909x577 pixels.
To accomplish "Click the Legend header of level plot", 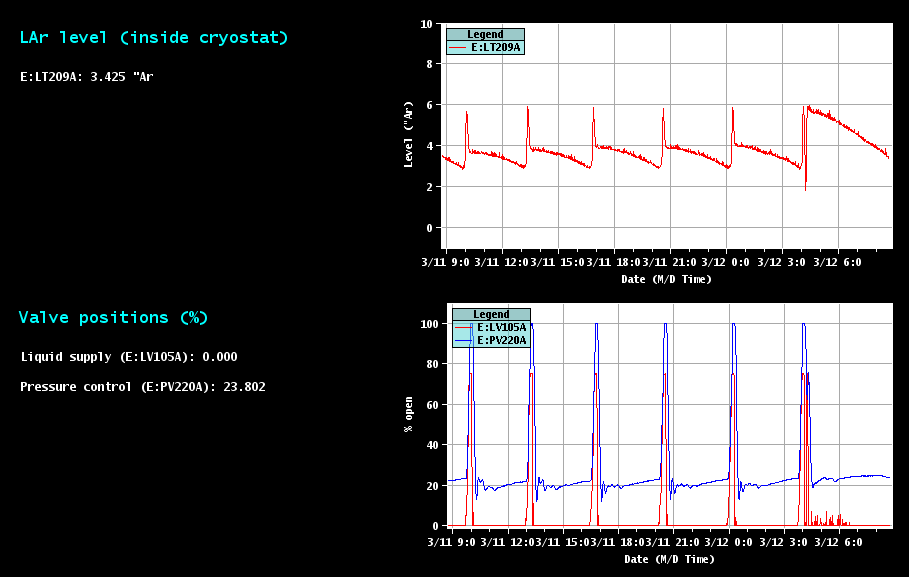I will pyautogui.click(x=485, y=34).
